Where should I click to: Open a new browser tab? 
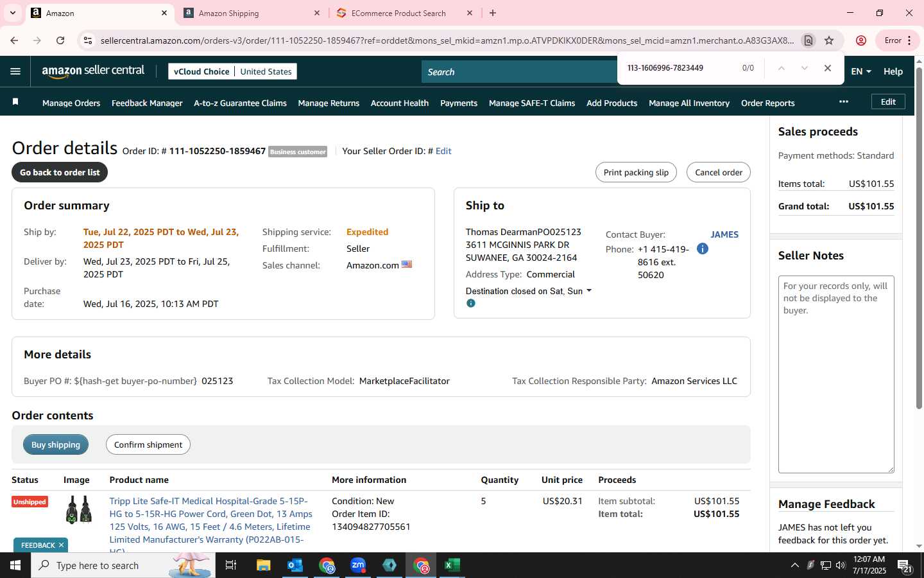coord(493,13)
